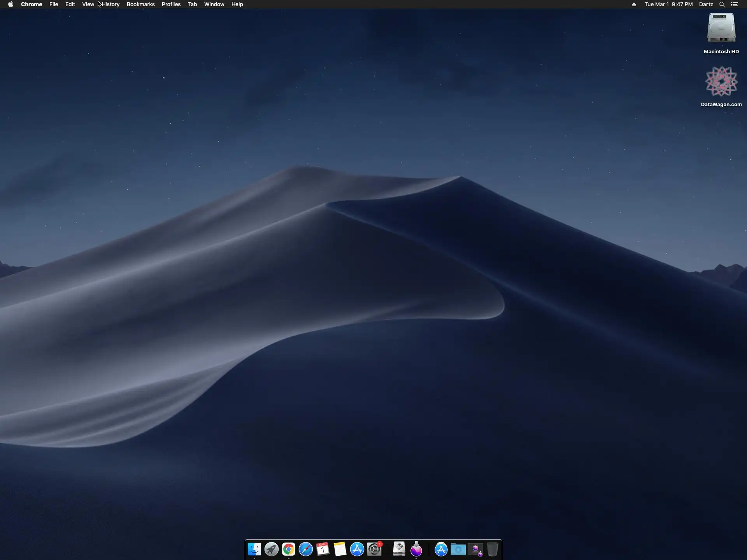747x560 pixels.
Task: Open the Apple menu
Action: point(11,4)
